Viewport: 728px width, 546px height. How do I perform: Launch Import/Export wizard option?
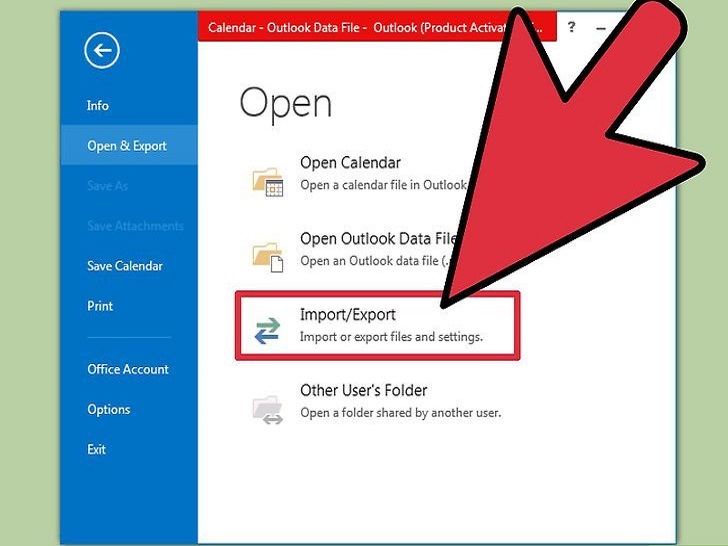(x=377, y=325)
